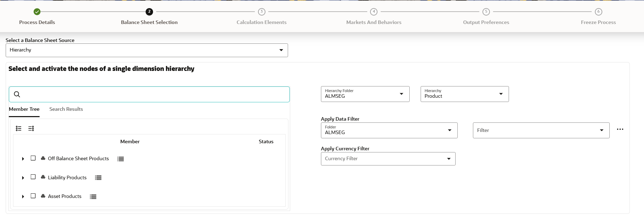The height and width of the screenshot is (217, 644).
Task: Click the green Process Details checkmark step
Action: click(37, 12)
